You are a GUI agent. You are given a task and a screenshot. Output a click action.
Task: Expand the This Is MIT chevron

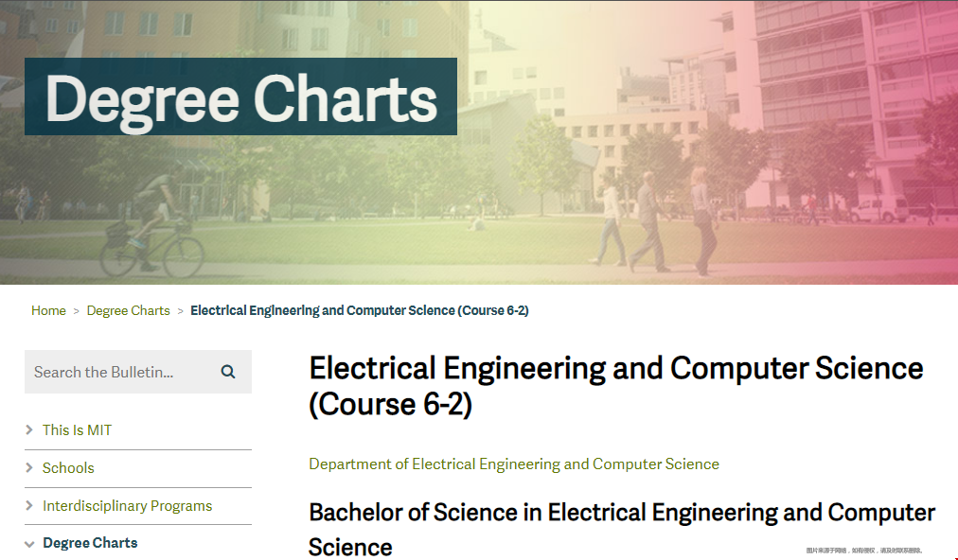pyautogui.click(x=28, y=429)
